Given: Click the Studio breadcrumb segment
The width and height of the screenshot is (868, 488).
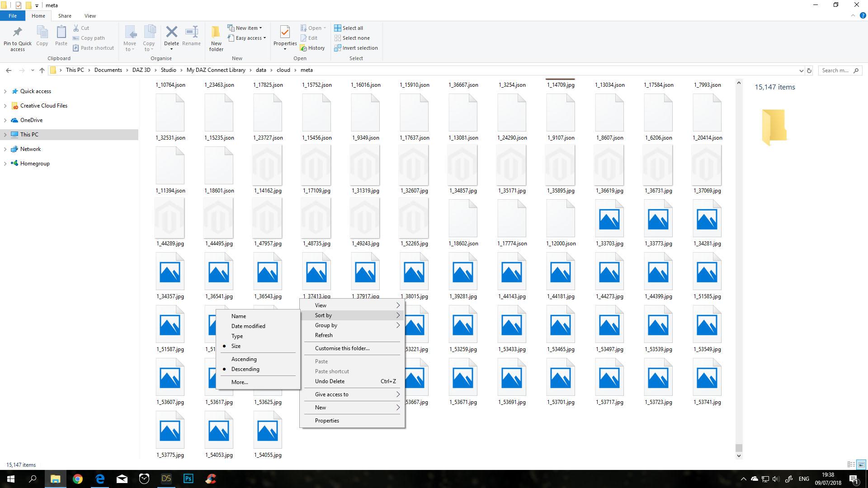Looking at the screenshot, I should (x=168, y=70).
